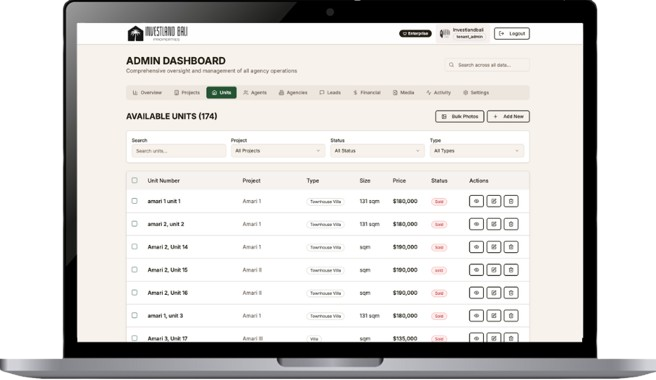
Task: Click the Price column header
Action: 399,181
